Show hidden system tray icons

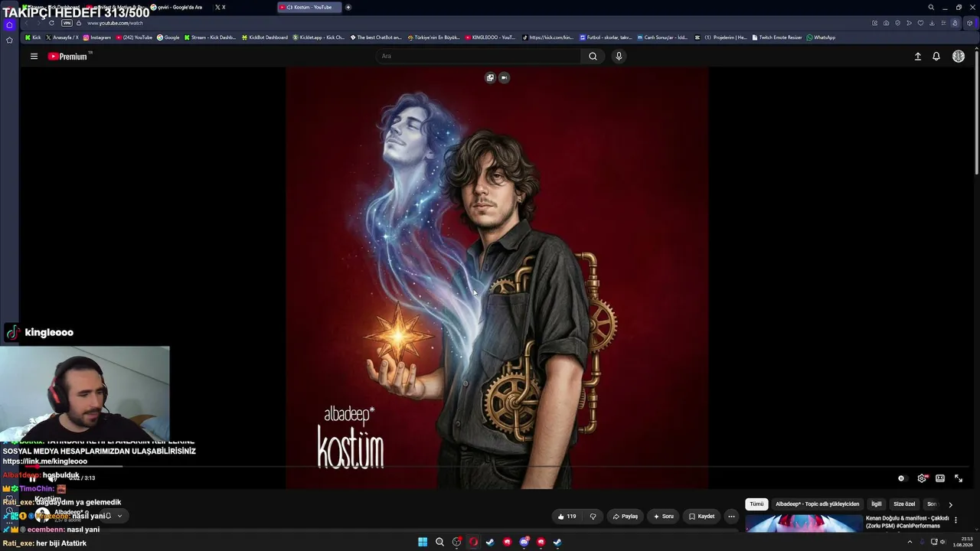pos(910,542)
